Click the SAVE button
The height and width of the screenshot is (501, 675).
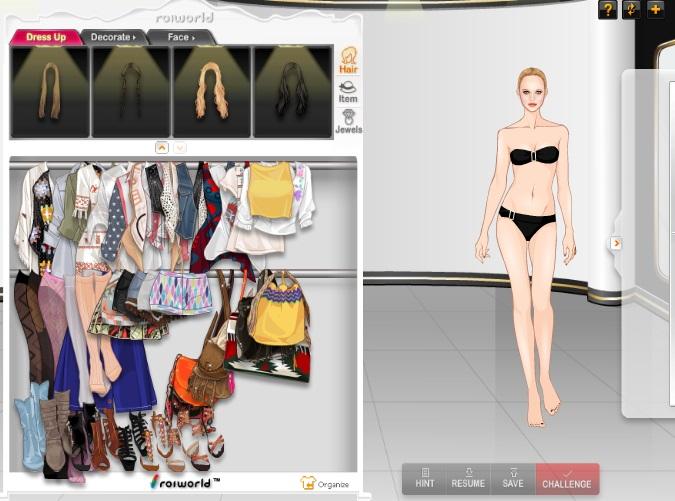(x=512, y=478)
